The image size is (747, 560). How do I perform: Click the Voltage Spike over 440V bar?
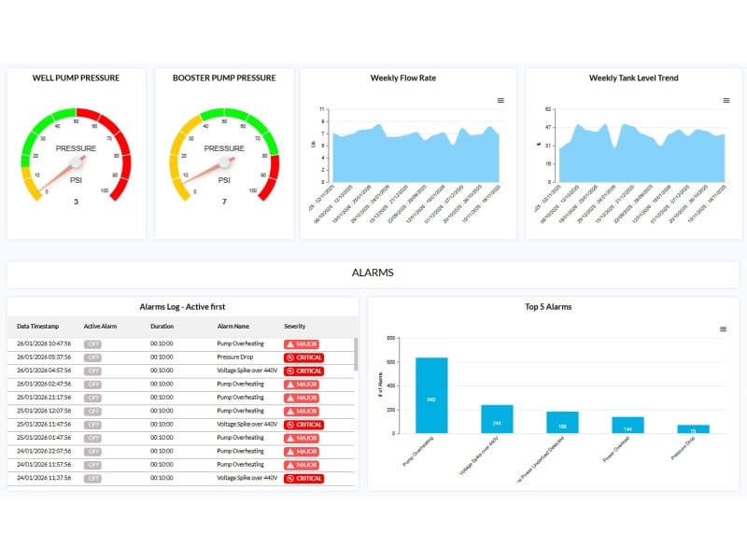click(x=497, y=419)
